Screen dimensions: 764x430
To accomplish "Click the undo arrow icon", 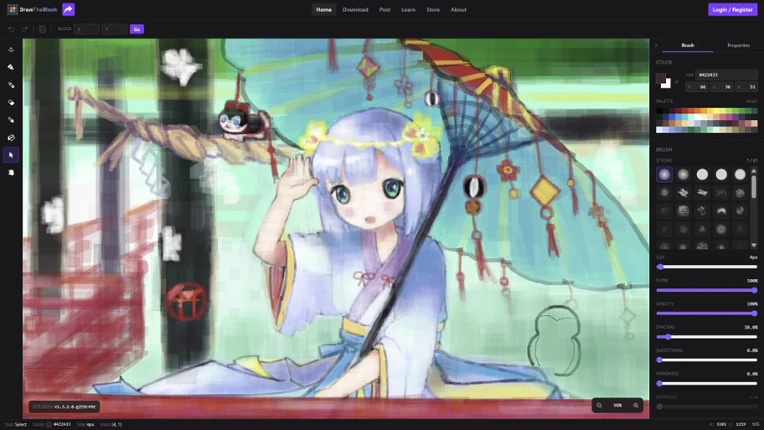I will pyautogui.click(x=11, y=29).
